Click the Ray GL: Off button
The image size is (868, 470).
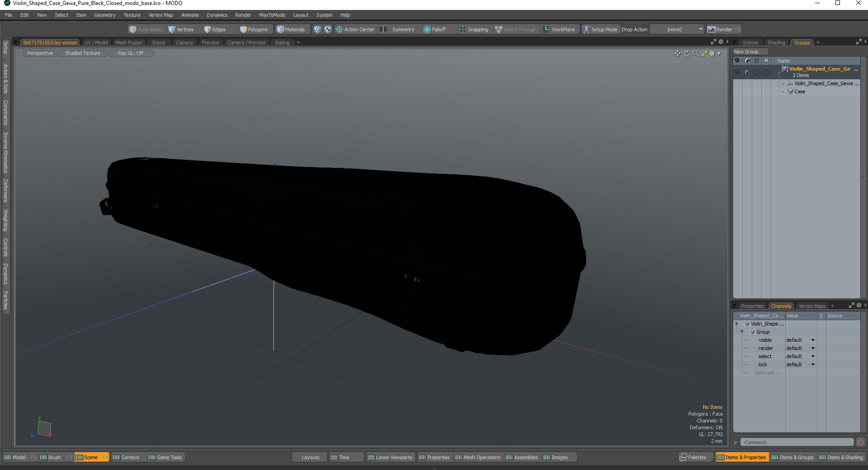tap(130, 53)
